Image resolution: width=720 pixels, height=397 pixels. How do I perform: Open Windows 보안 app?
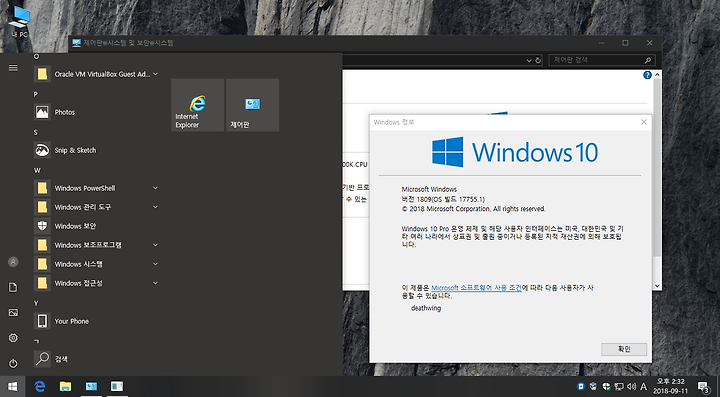(96, 226)
